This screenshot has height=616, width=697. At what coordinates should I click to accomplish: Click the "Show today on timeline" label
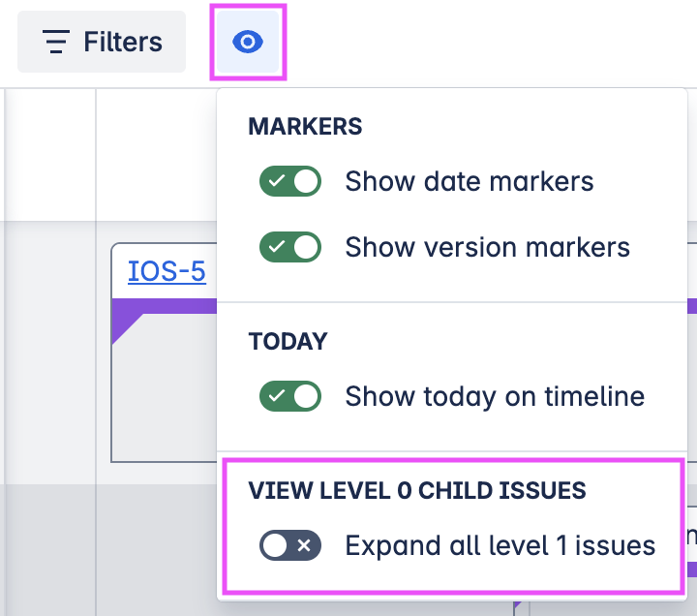[495, 396]
